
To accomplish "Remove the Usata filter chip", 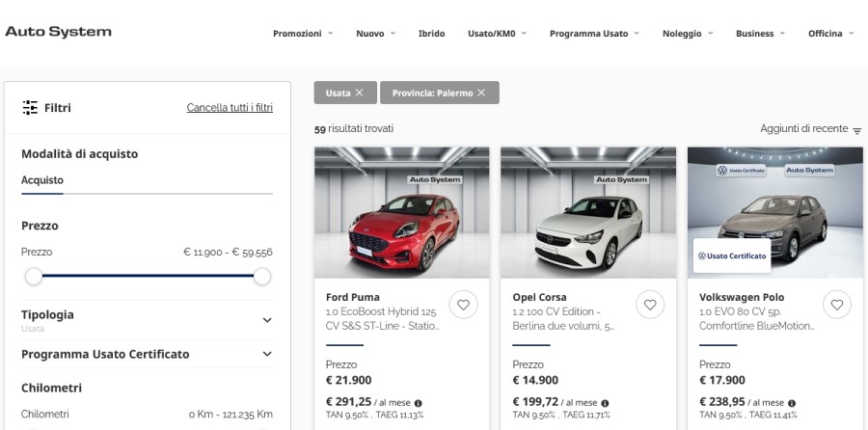I will (x=359, y=93).
